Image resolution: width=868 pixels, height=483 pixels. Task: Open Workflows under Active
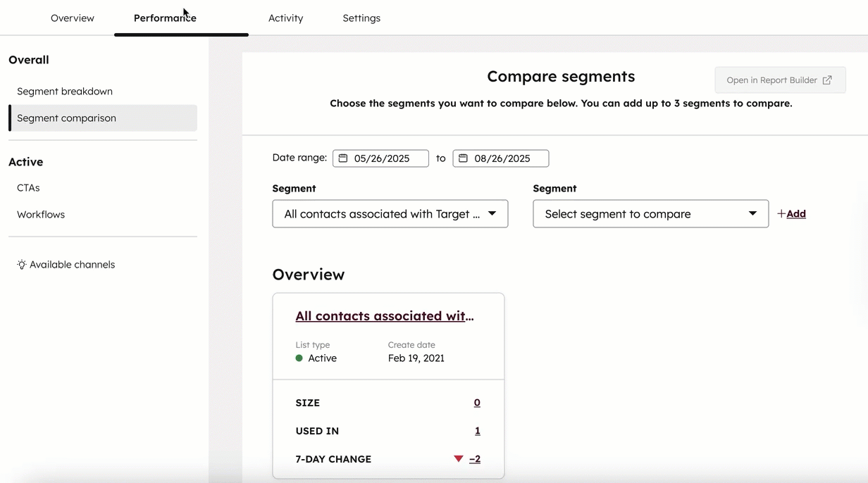point(40,214)
